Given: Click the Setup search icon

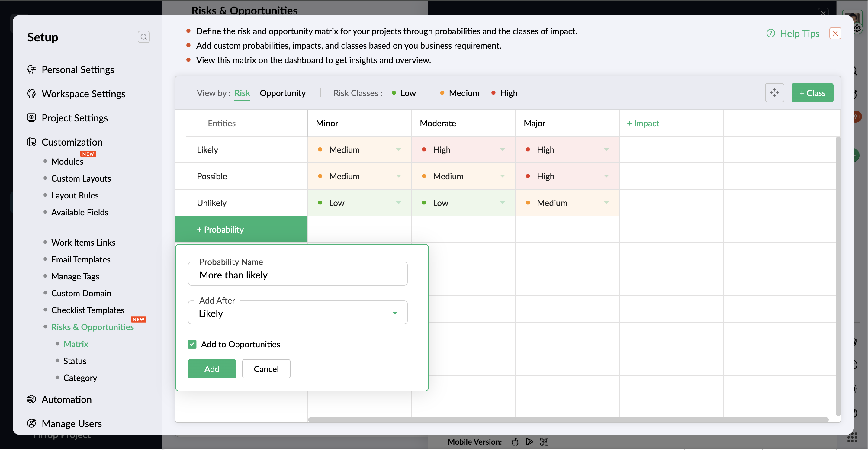Looking at the screenshot, I should click(x=143, y=37).
